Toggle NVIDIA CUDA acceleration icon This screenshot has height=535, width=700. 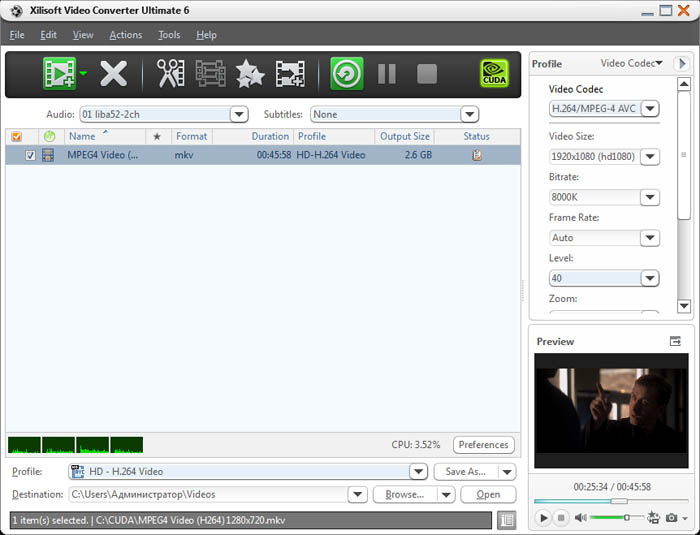click(x=494, y=73)
